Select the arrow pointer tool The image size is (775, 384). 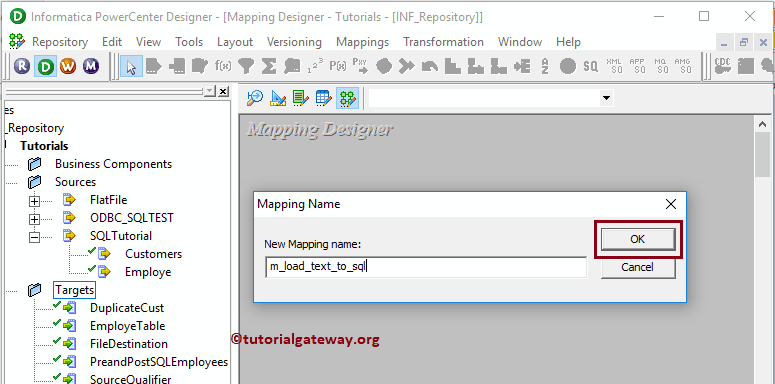131,66
